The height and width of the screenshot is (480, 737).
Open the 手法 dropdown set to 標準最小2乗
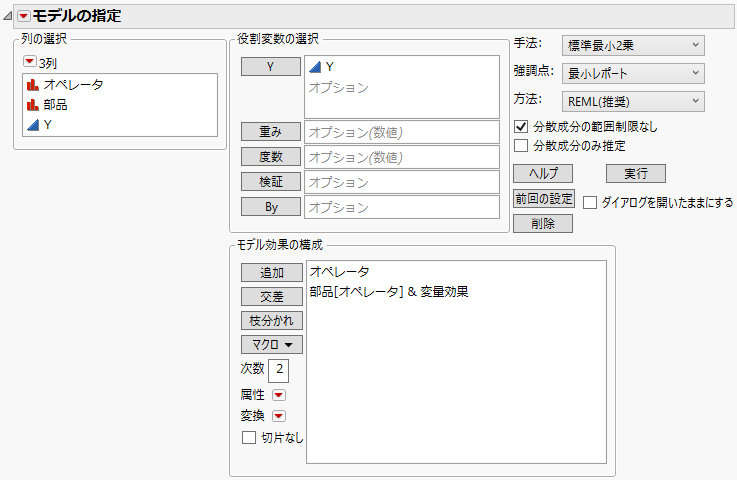point(633,46)
